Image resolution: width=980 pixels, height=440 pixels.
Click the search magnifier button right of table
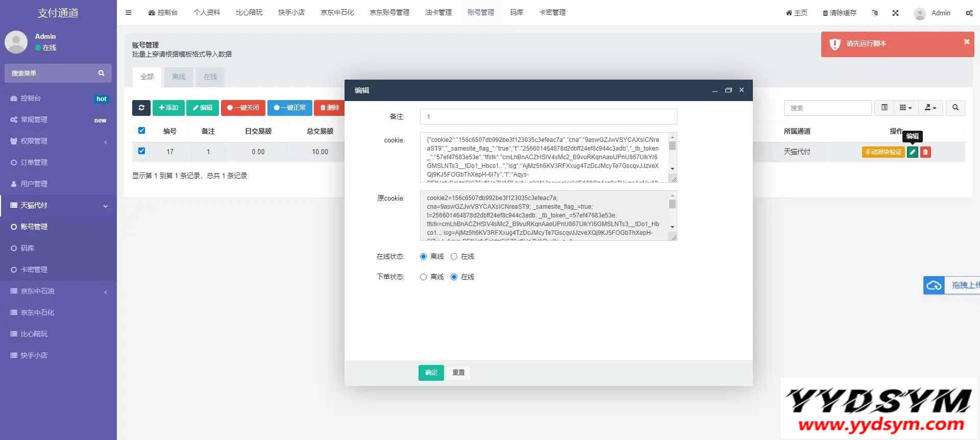coord(955,108)
